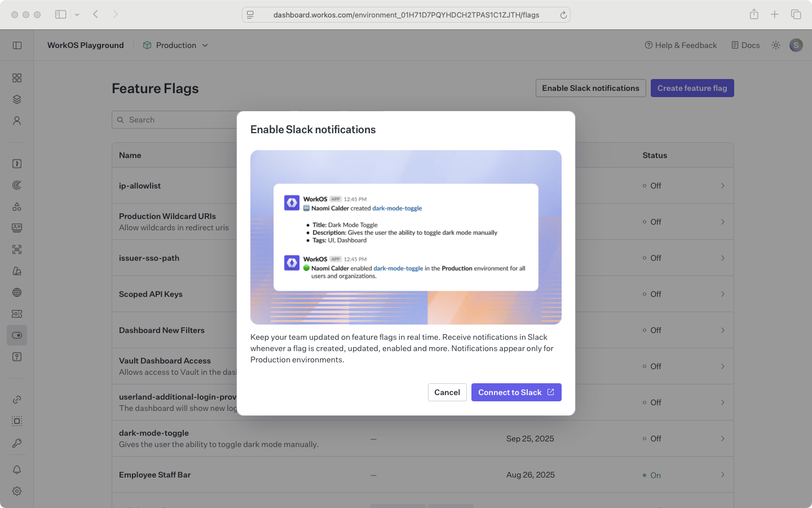
Task: Open the user profile icon in sidebar
Action: pos(17,121)
